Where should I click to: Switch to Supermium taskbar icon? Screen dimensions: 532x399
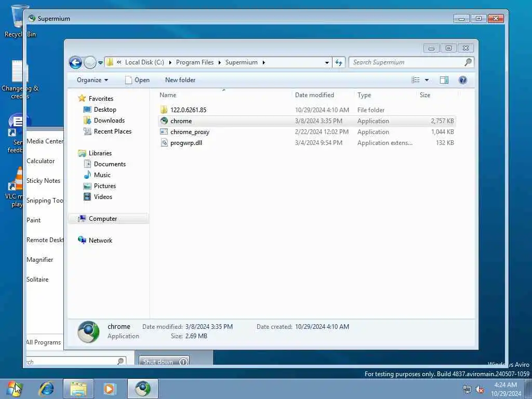click(x=143, y=389)
